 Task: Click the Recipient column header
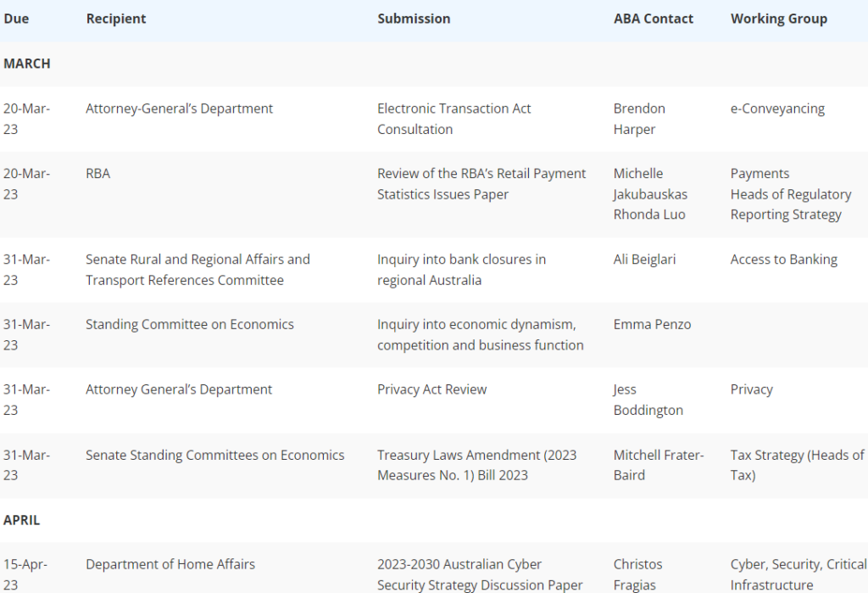[115, 19]
